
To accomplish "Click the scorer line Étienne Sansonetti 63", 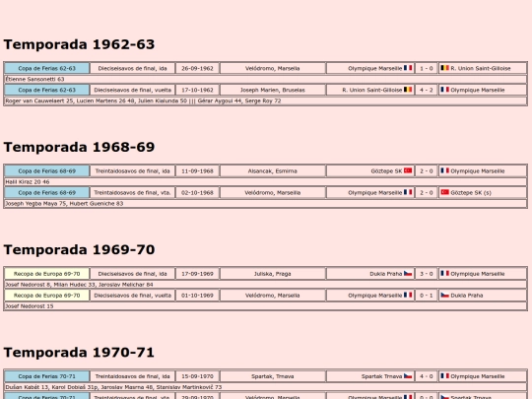I will (x=266, y=79).
